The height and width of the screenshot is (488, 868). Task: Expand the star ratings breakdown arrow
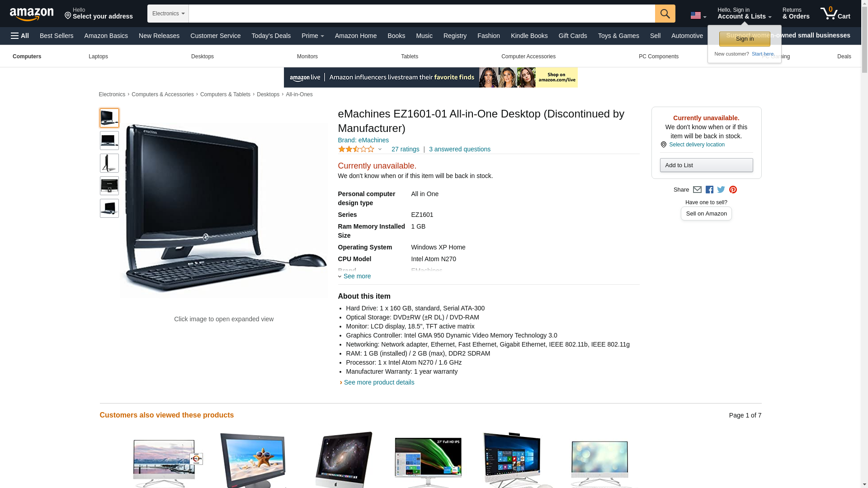tap(380, 149)
